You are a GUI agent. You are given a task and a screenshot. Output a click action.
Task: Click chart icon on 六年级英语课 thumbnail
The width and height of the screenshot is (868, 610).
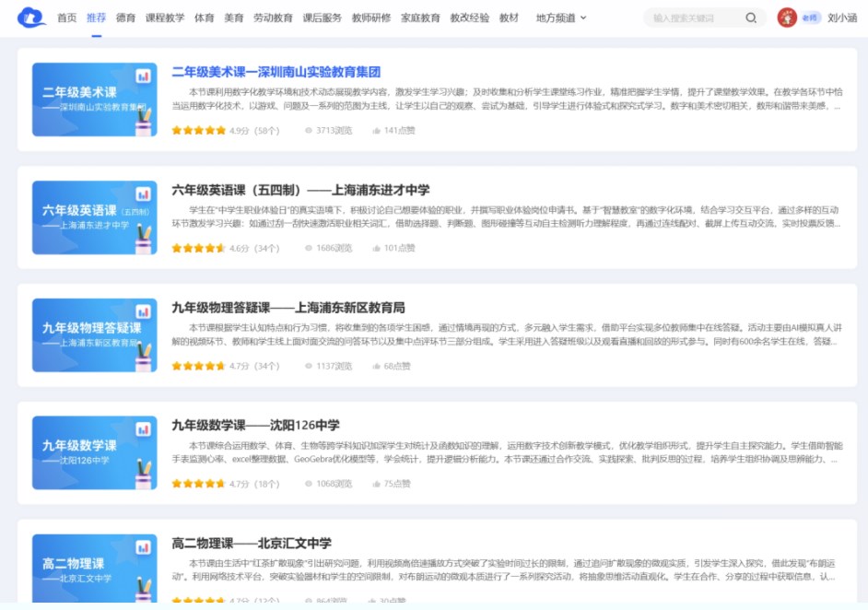144,194
